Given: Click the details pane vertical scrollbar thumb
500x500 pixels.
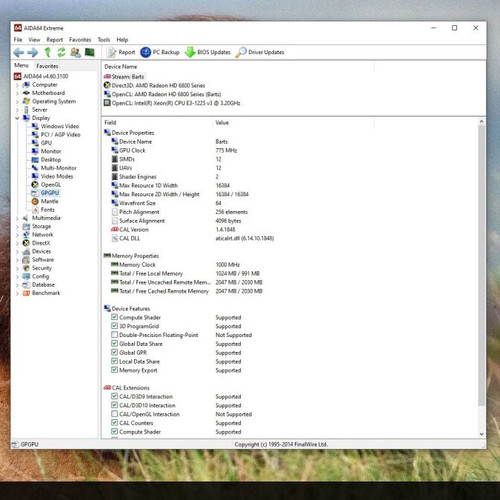Looking at the screenshot, I should click(481, 266).
